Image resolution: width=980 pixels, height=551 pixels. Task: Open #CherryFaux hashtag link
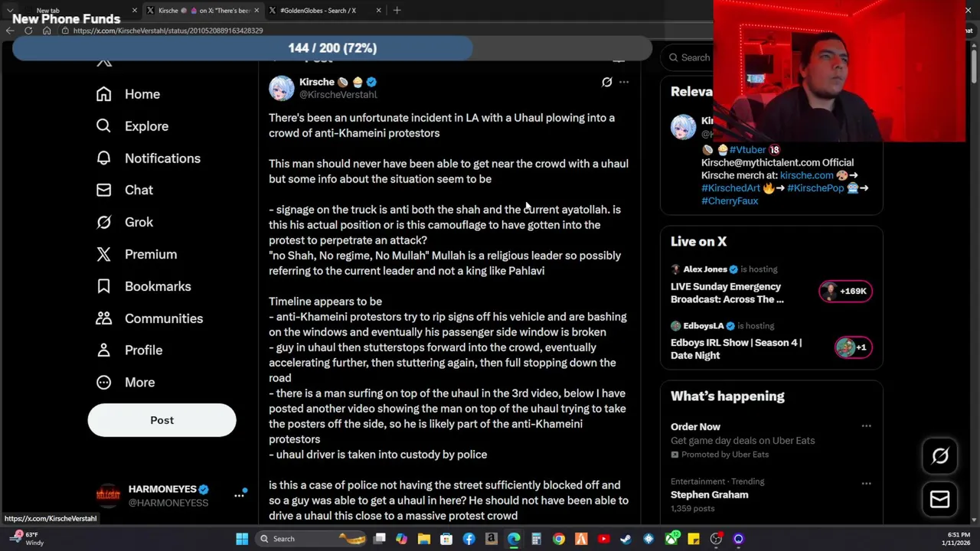pyautogui.click(x=730, y=201)
